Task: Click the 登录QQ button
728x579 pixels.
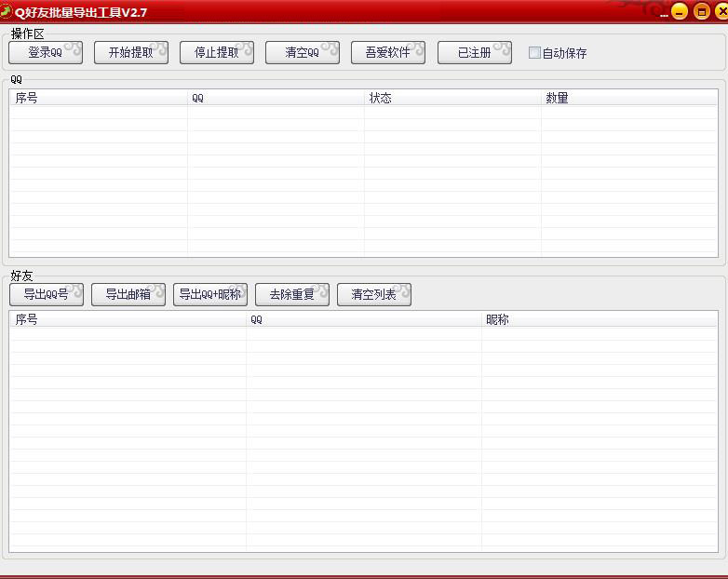Action: (46, 52)
